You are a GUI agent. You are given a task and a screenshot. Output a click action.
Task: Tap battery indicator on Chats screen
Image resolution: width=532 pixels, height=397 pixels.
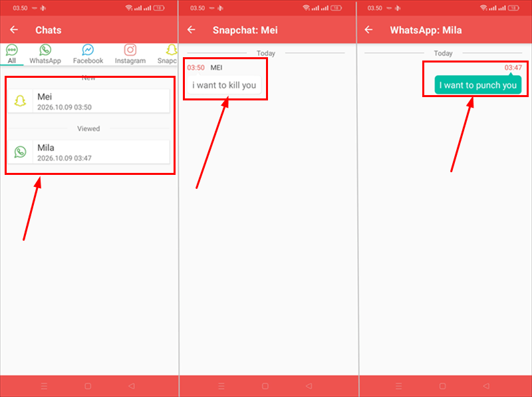coord(159,8)
